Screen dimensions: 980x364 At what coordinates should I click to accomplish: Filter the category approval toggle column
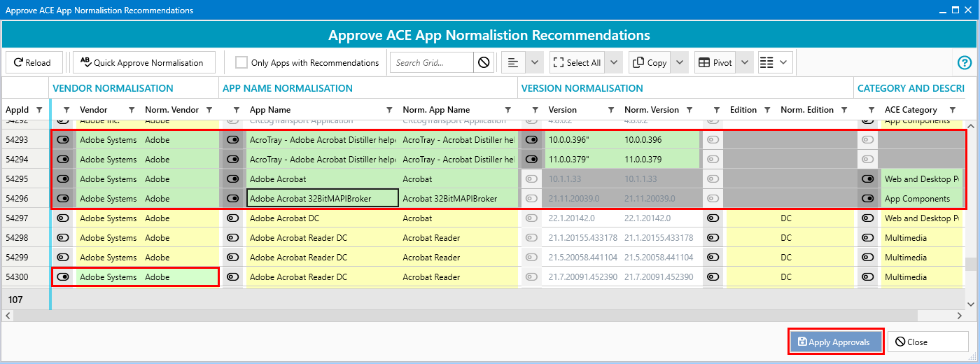pos(871,110)
